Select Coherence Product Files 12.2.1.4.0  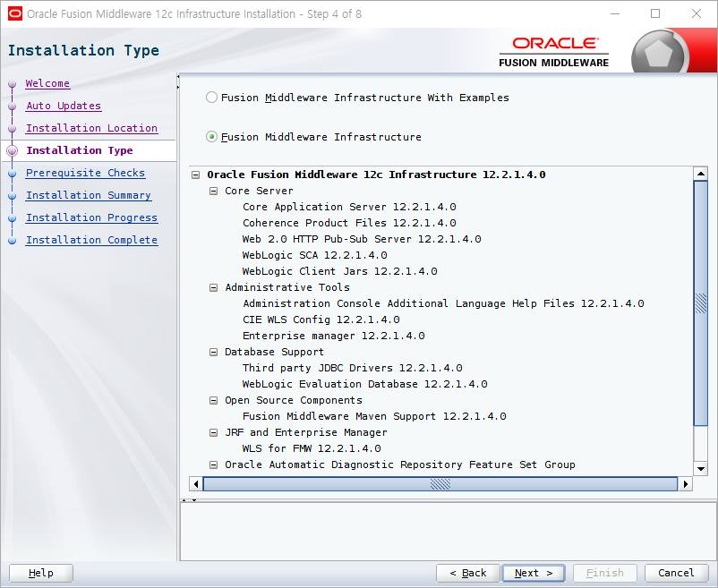pos(349,223)
